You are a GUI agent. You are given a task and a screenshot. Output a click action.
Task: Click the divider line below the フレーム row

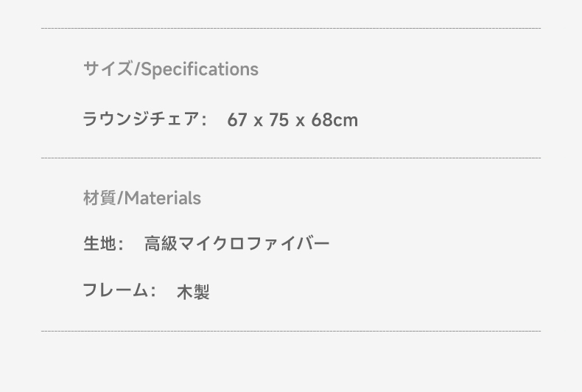point(291,331)
